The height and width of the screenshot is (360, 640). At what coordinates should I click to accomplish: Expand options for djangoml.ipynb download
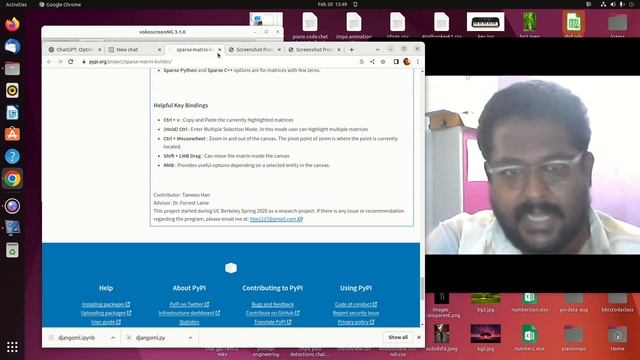click(x=113, y=338)
